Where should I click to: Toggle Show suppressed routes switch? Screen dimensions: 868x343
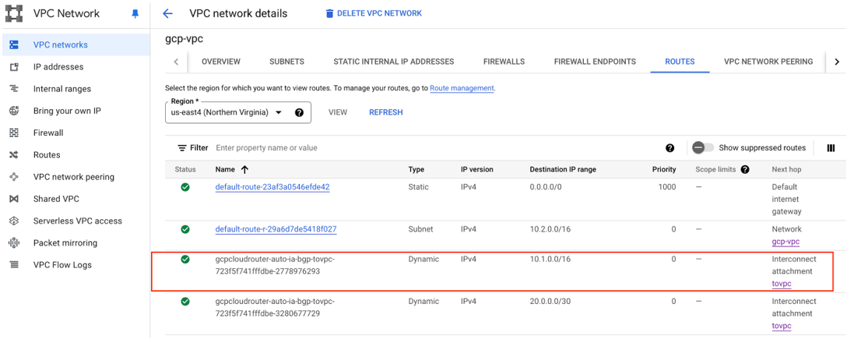tap(703, 148)
